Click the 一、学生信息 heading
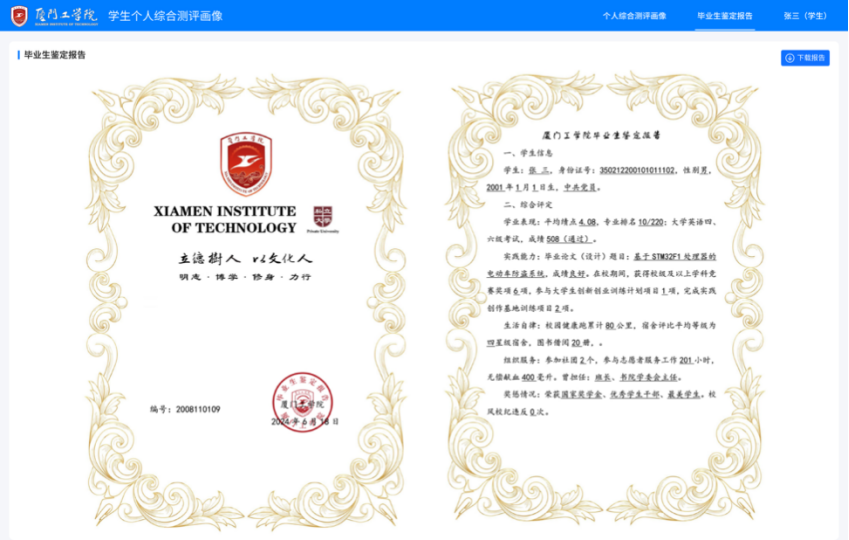 point(528,153)
